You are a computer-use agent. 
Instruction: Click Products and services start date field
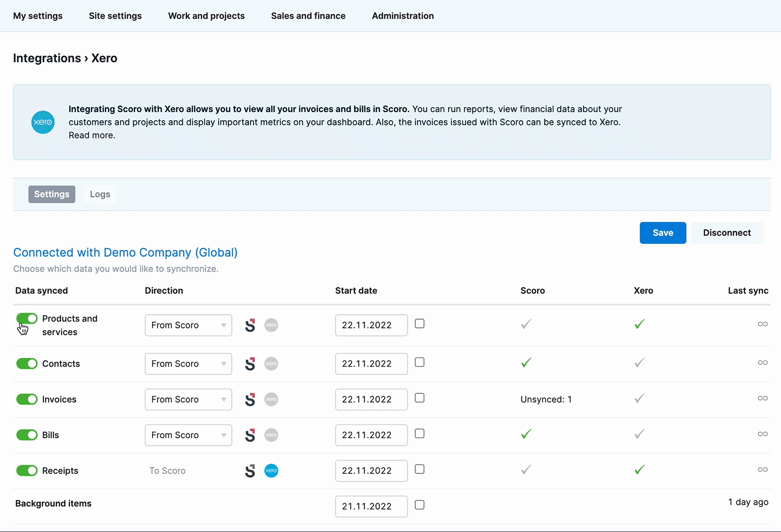(372, 325)
